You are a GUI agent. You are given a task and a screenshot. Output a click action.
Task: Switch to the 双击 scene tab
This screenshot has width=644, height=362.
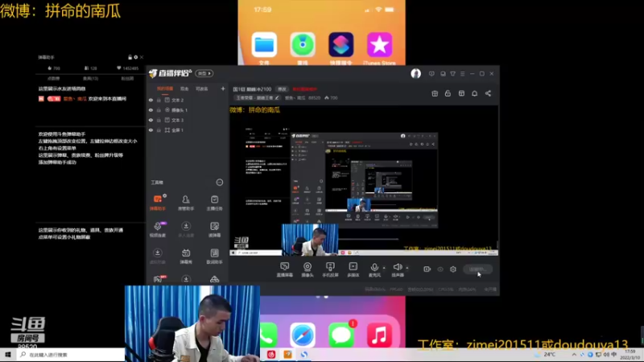click(184, 88)
